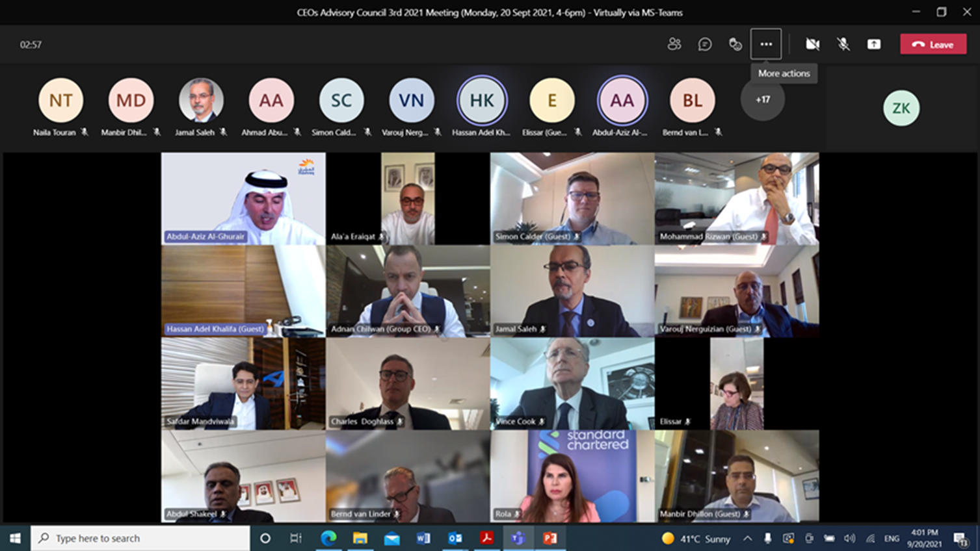The height and width of the screenshot is (551, 980).
Task: Open the Share content tray
Action: coord(874,44)
